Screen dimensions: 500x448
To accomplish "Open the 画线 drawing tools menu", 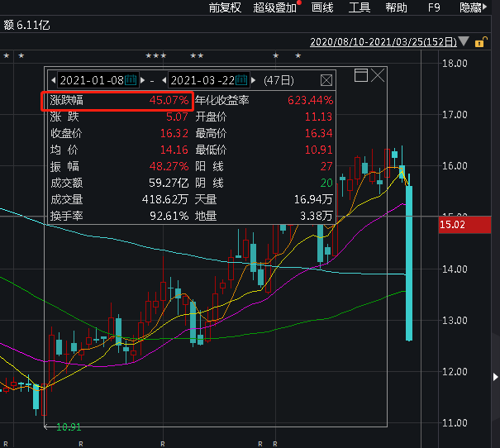I will tap(322, 7).
